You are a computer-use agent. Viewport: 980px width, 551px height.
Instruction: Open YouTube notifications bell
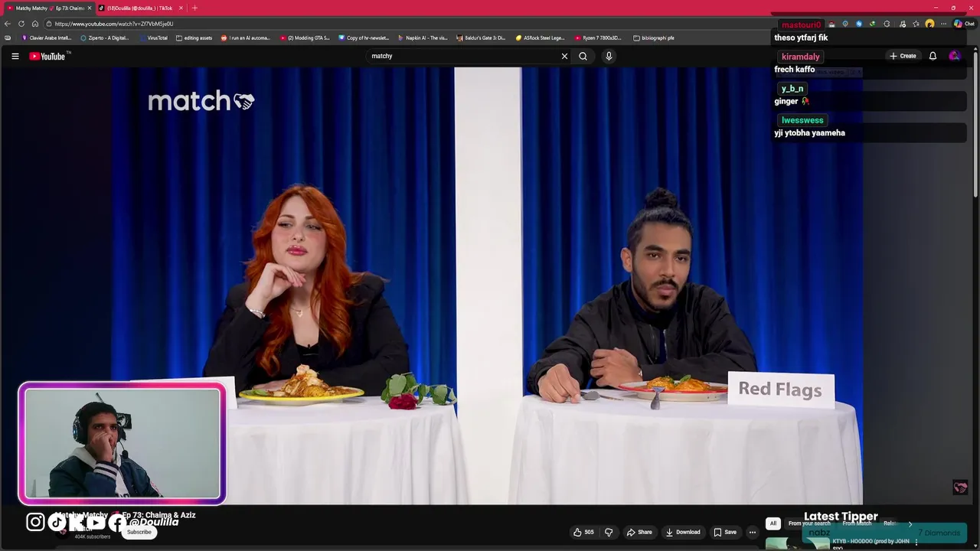coord(933,56)
